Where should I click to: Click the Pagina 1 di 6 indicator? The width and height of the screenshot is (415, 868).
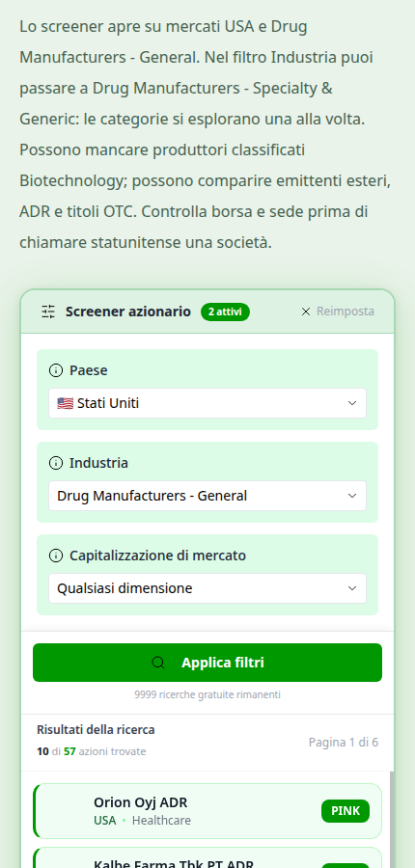coord(344,743)
